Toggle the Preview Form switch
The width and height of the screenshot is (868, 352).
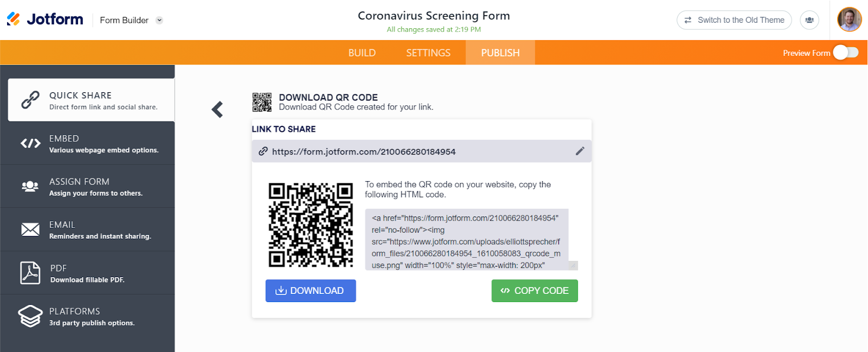pyautogui.click(x=846, y=53)
